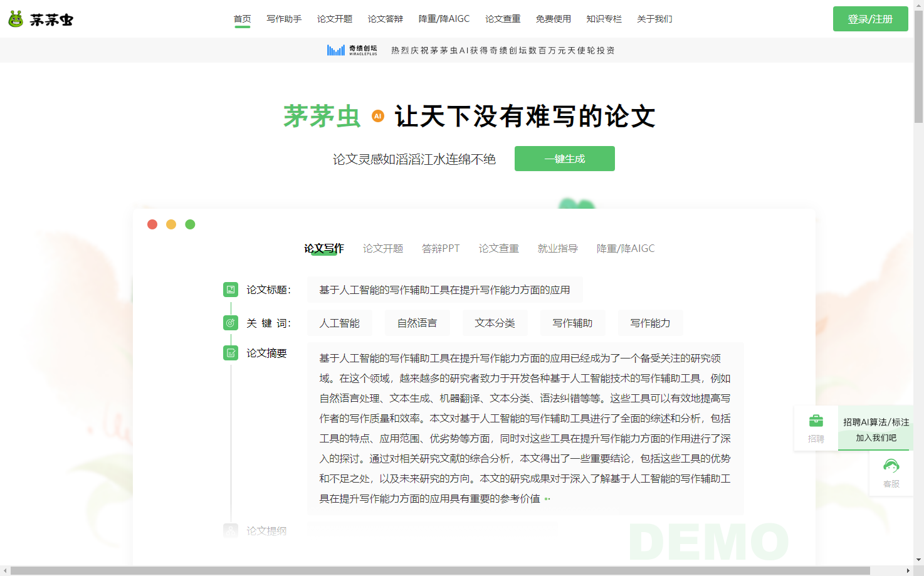Click the 论文灵感如滔滔江水连绵不绝 subtitle
Image resolution: width=924 pixels, height=576 pixels.
click(414, 159)
